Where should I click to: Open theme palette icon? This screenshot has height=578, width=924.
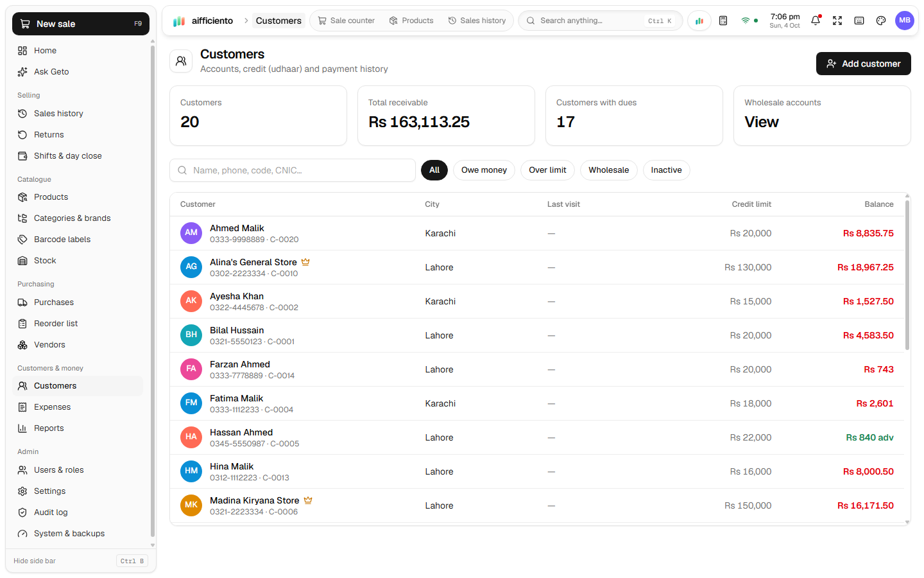pos(881,21)
